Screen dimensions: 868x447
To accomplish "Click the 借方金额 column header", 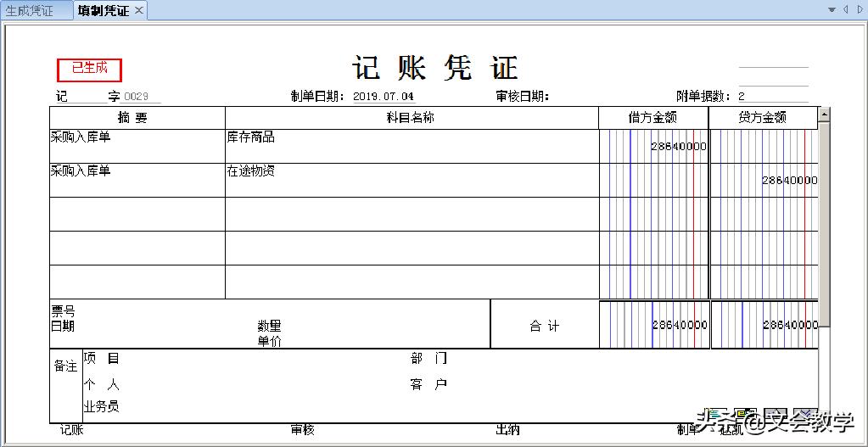I will tap(654, 118).
